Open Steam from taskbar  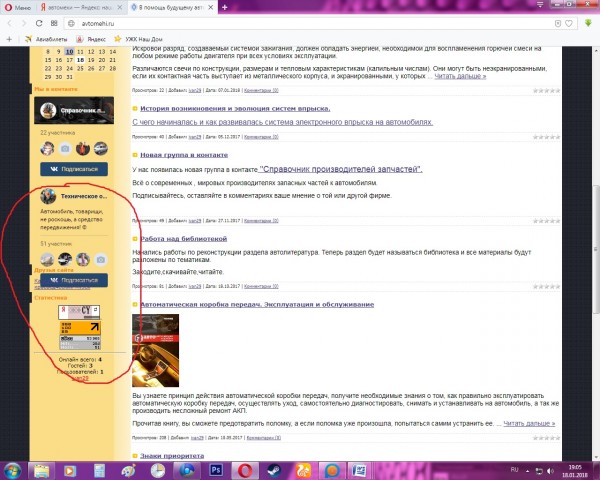pos(274,471)
